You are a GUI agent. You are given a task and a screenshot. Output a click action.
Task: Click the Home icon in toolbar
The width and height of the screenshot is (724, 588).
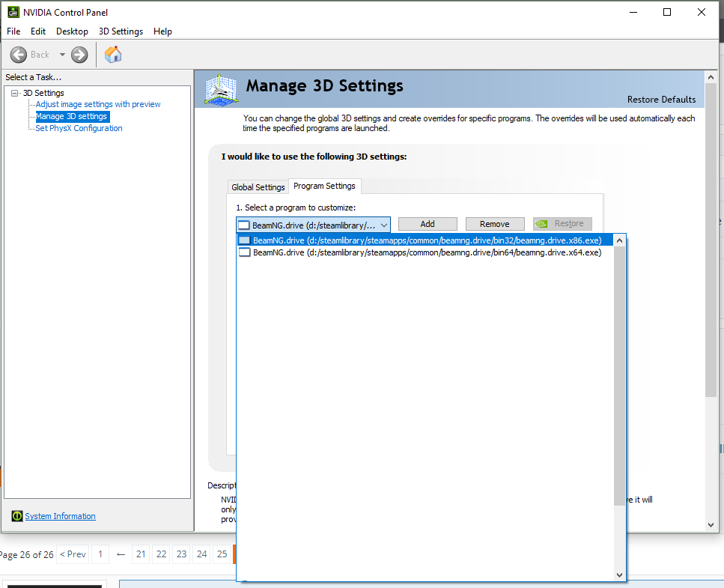pos(112,55)
